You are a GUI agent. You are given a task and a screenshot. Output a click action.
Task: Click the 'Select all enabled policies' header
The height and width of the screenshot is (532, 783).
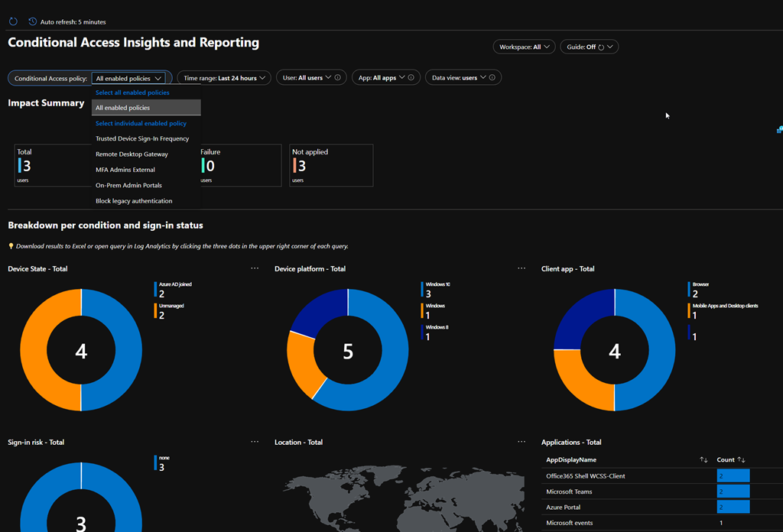tap(132, 92)
